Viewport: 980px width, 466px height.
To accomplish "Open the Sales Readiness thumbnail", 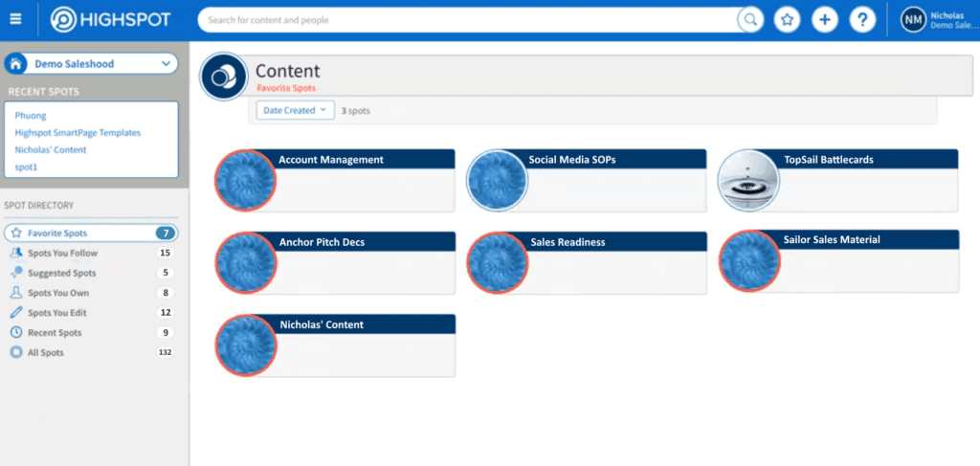I will pyautogui.click(x=498, y=262).
